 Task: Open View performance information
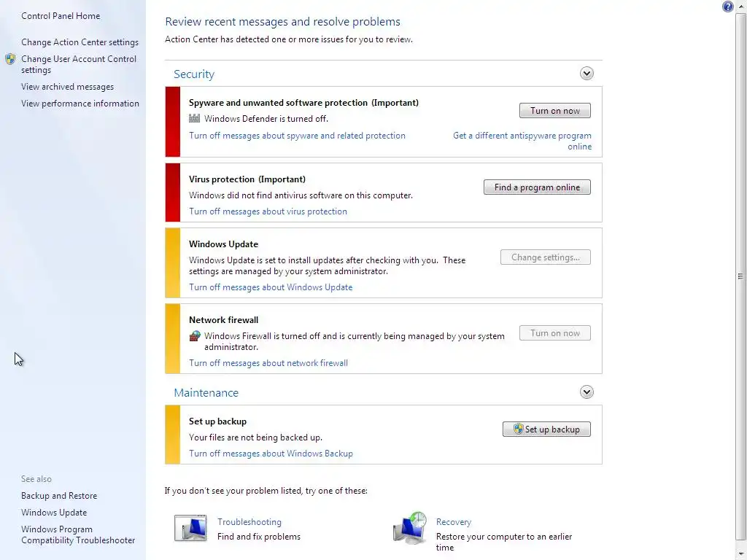click(80, 104)
